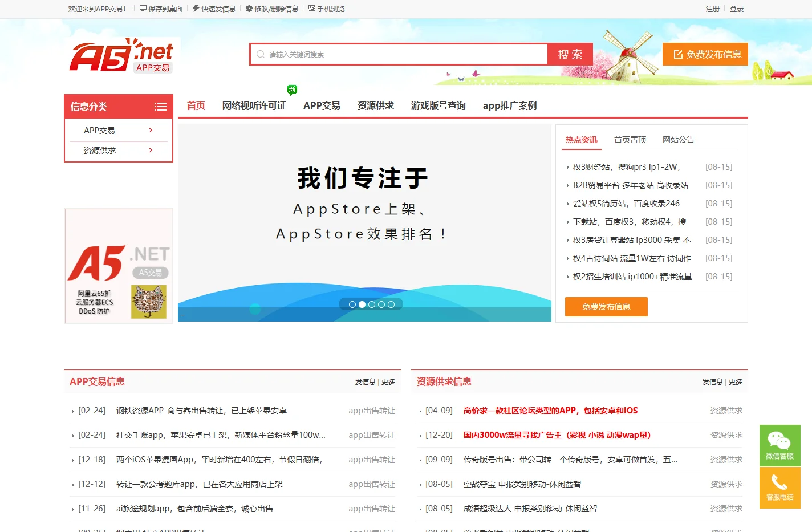812x532 pixels.
Task: Open news 权3财经站，搜狗pr3 ip1-2W
Action: [x=627, y=167]
